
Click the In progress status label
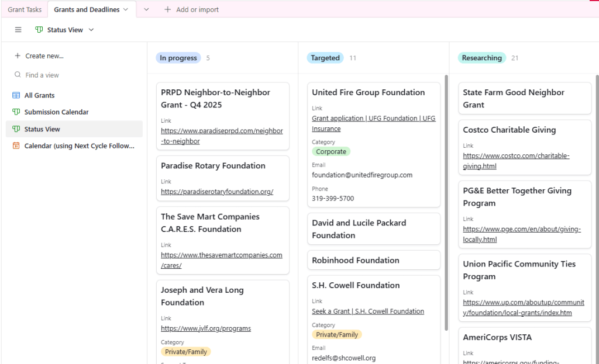tap(178, 58)
